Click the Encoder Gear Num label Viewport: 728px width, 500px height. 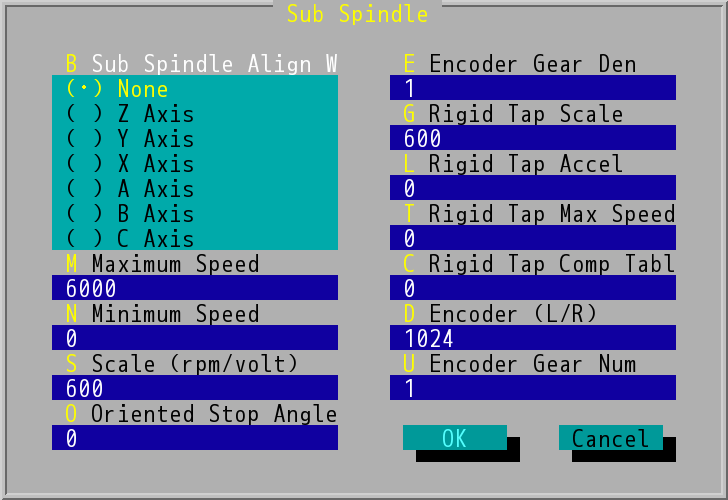pos(520,364)
